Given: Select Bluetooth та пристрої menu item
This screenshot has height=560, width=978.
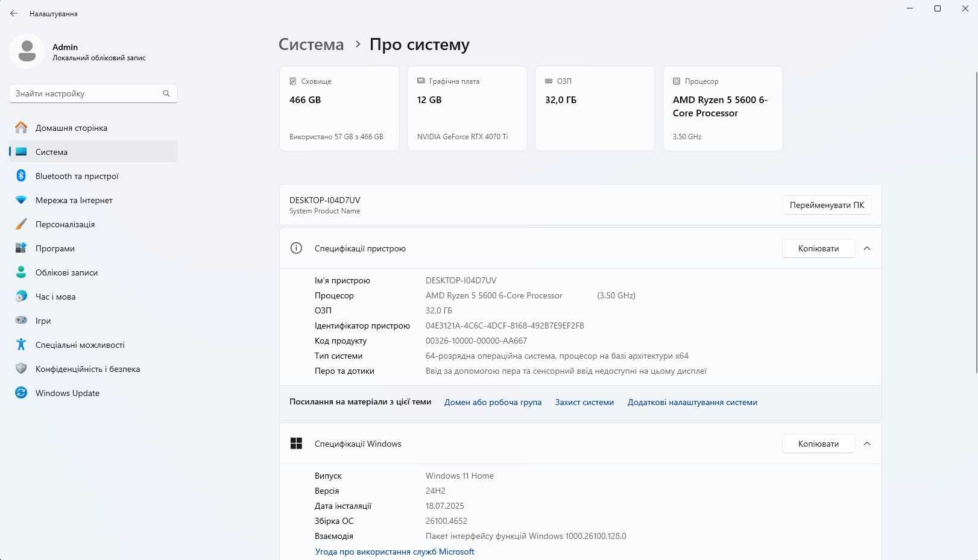Looking at the screenshot, I should coord(93,176).
